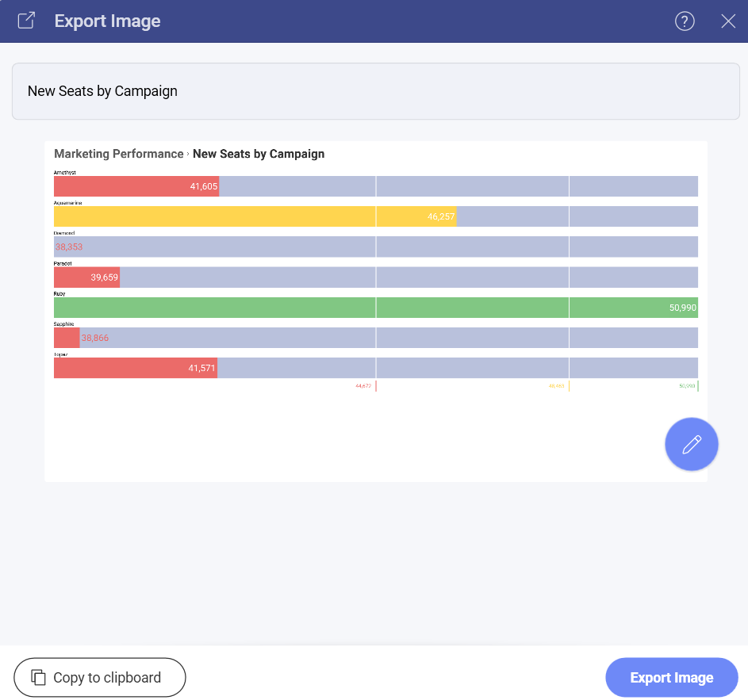Click bold New Seats by Campaign breadcrumb text
The height and width of the screenshot is (700, 748).
click(259, 154)
